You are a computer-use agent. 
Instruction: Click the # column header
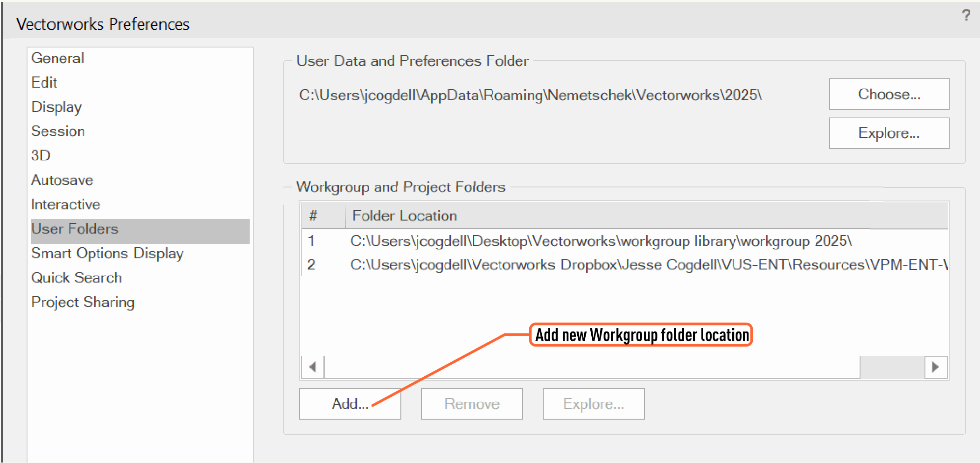[323, 215]
